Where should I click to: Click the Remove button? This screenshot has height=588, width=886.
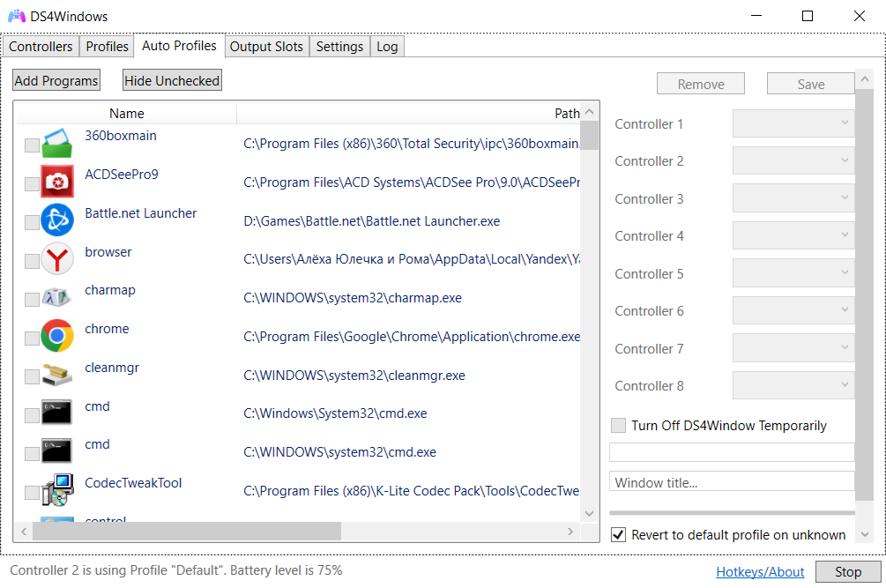point(701,84)
